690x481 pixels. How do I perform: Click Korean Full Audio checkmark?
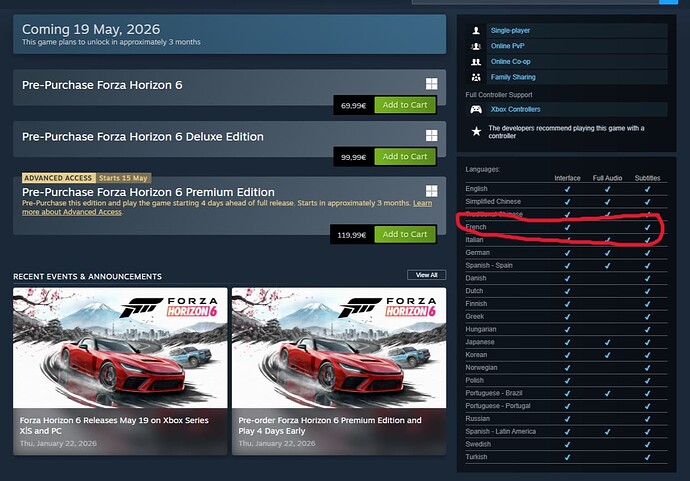tap(607, 355)
